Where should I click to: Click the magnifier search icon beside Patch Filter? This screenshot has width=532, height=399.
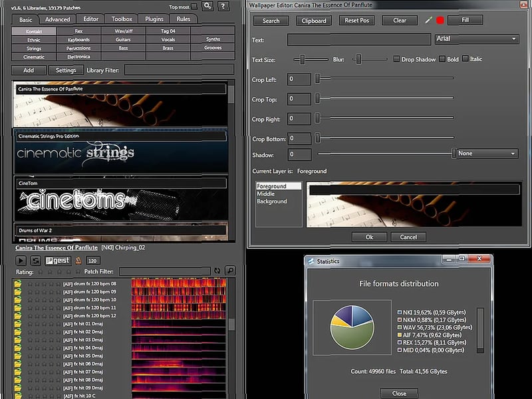(230, 271)
